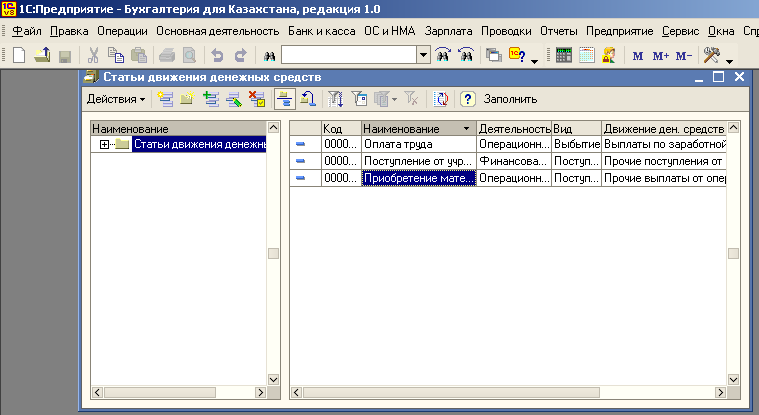The height and width of the screenshot is (415, 759).
Task: Open the 1C Help icon
Action: [x=517, y=55]
